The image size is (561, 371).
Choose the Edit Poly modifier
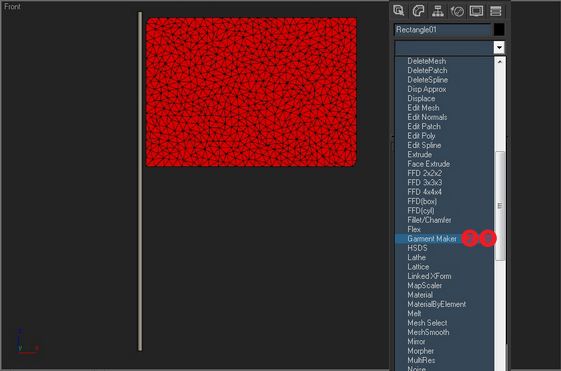421,136
